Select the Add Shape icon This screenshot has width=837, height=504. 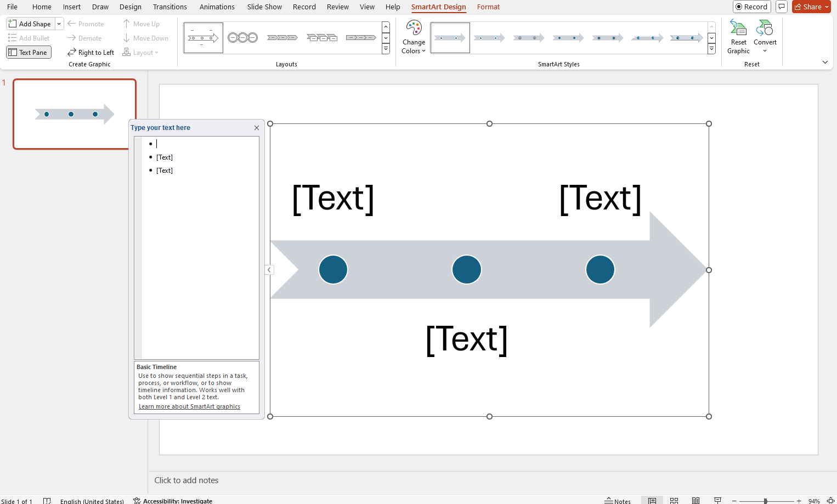pos(30,24)
